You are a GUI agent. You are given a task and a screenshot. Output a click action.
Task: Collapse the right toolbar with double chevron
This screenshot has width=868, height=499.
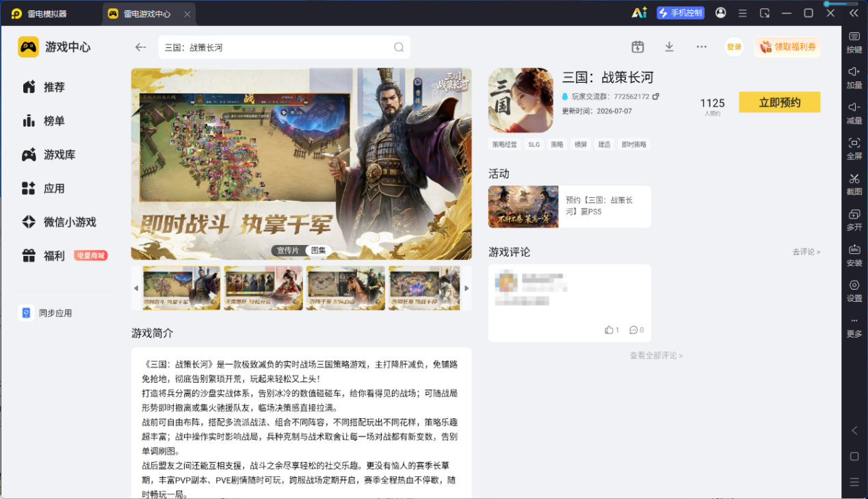854,13
